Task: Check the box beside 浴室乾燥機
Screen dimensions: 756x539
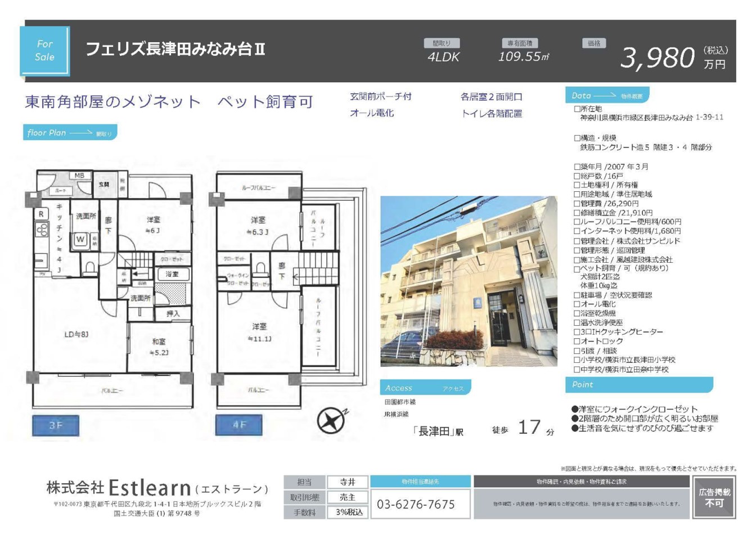Action: [x=577, y=314]
